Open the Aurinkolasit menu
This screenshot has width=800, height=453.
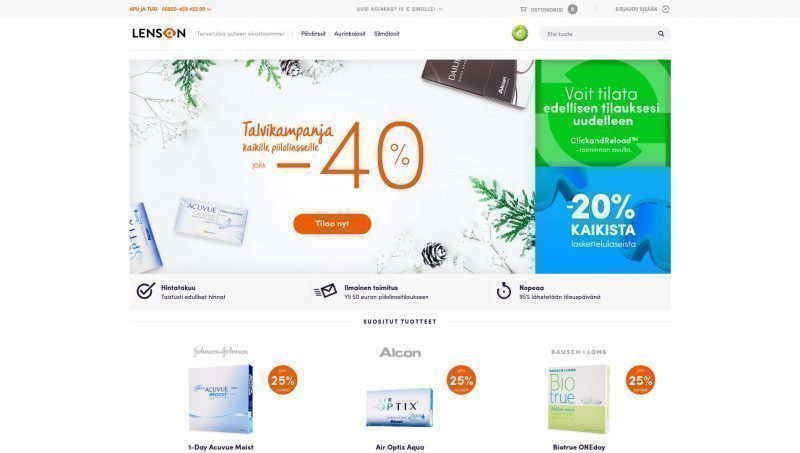click(349, 34)
